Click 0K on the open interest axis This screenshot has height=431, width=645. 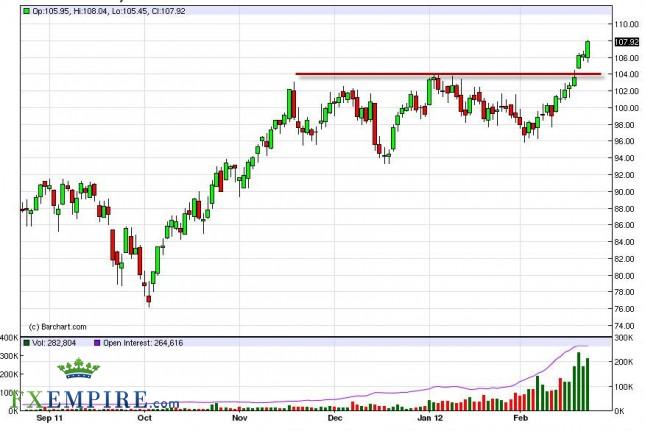pos(620,411)
